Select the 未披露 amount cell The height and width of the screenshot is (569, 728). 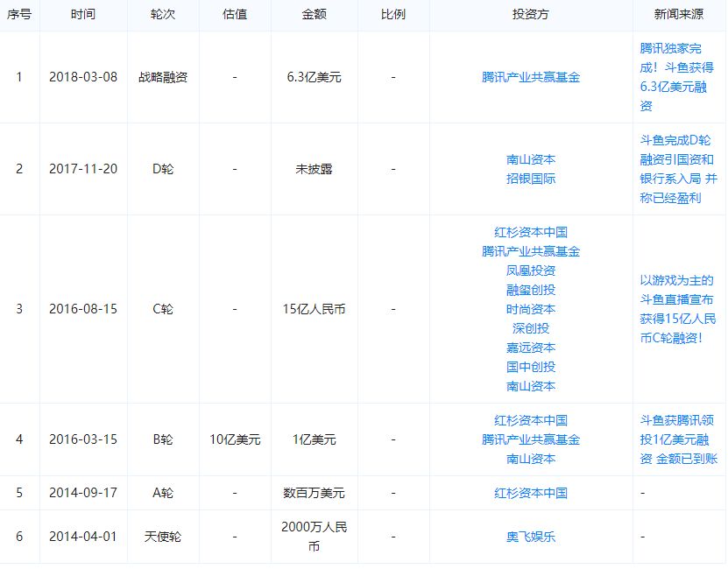pos(315,169)
